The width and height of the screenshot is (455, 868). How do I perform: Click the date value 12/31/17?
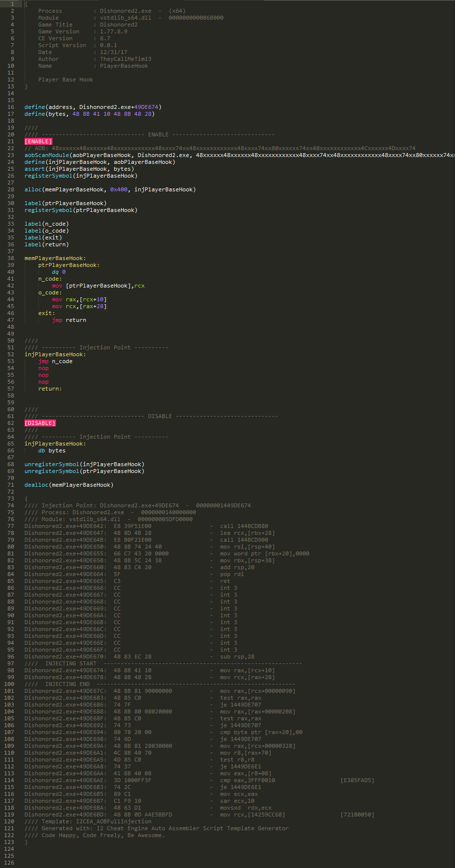[x=114, y=52]
